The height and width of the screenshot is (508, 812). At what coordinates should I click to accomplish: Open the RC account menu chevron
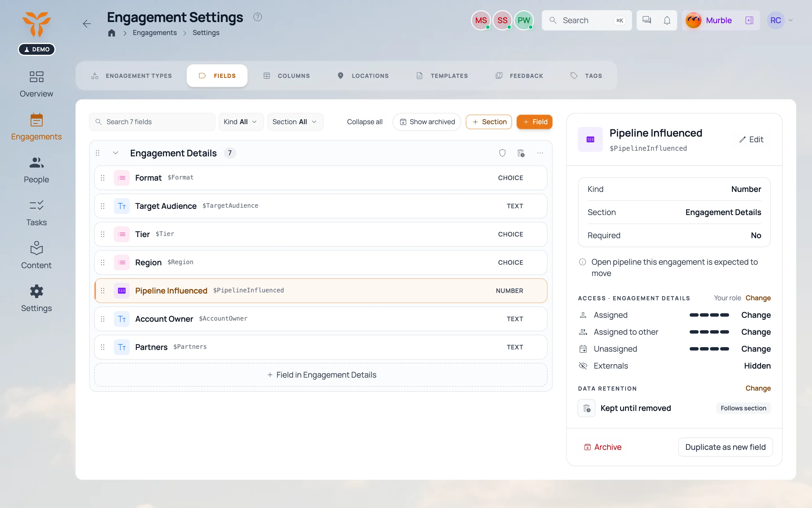[791, 21]
